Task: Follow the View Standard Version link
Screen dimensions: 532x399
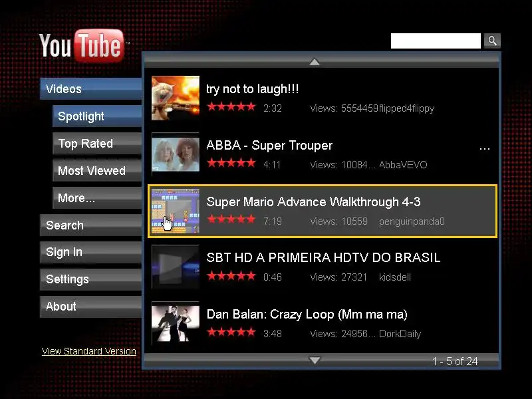Action: point(89,351)
